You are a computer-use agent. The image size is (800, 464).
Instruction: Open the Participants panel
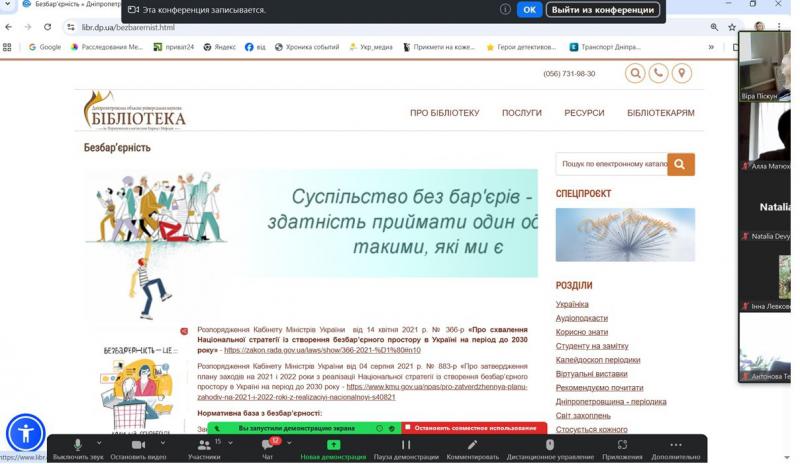(204, 445)
